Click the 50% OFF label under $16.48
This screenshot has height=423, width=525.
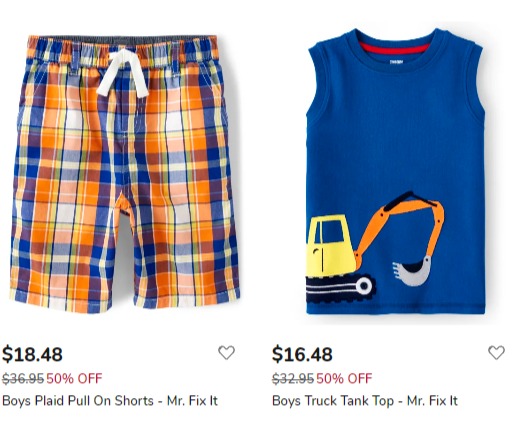pyautogui.click(x=344, y=379)
